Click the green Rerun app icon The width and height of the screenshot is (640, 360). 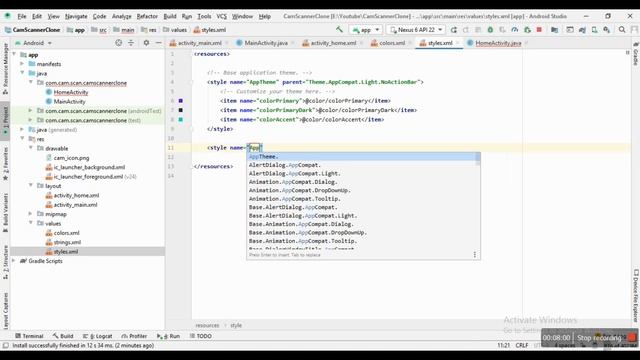coord(453,30)
